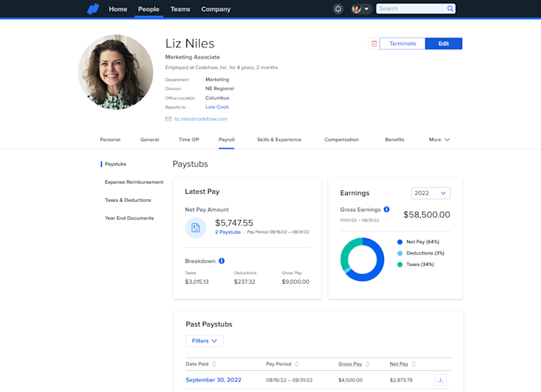Image resolution: width=541 pixels, height=392 pixels.
Task: Click the app logo in navbar
Action: (x=93, y=9)
